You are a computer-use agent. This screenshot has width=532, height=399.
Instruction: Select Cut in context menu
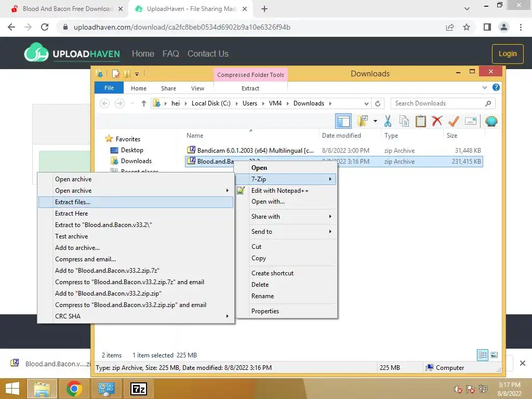pos(286,247)
